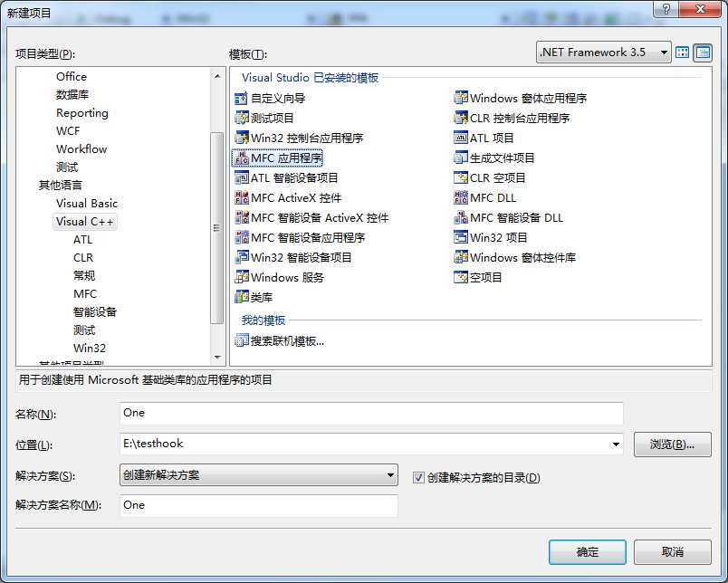Select 智能设备 under Visual C++
The image size is (728, 583).
[x=95, y=312]
